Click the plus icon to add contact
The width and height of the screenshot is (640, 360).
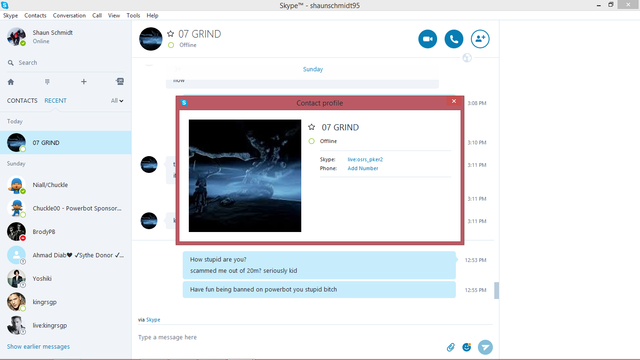(84, 82)
